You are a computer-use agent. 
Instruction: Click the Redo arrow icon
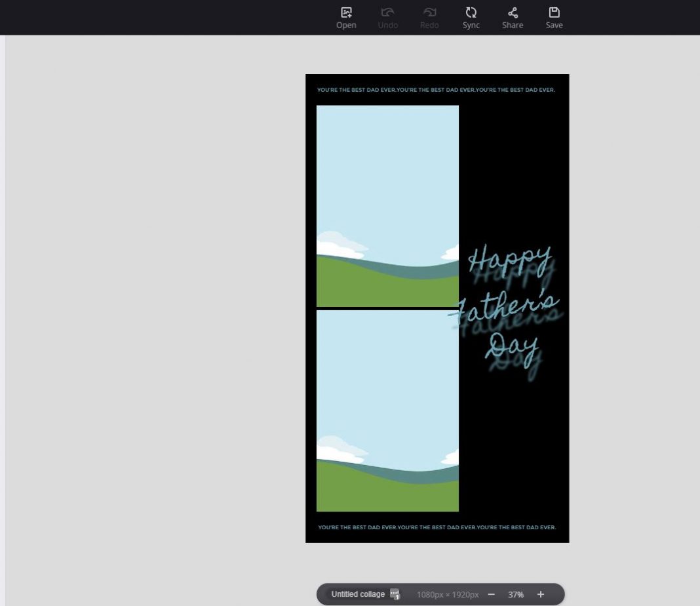(x=429, y=13)
